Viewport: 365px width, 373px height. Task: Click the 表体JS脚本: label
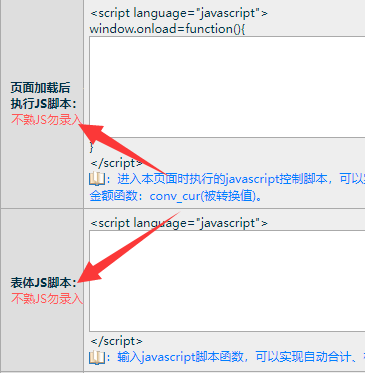(x=44, y=283)
